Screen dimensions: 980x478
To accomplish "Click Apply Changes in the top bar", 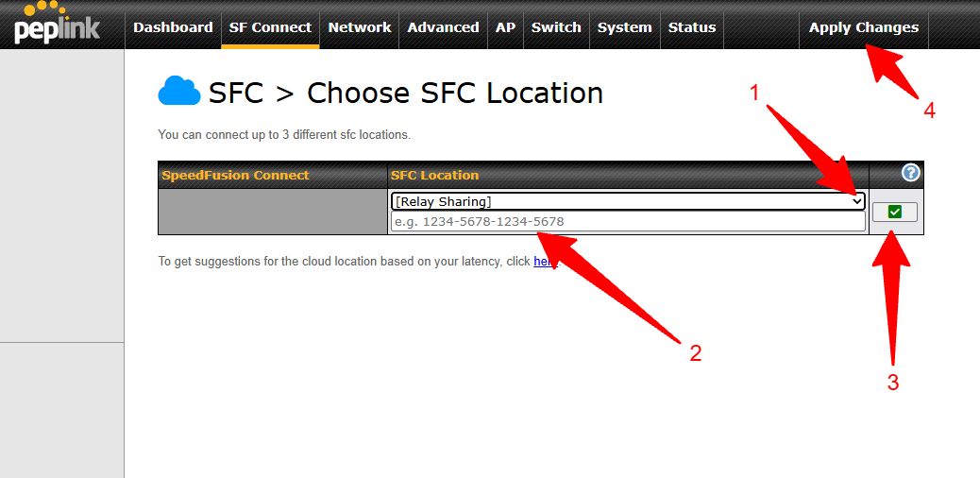I will tap(864, 27).
